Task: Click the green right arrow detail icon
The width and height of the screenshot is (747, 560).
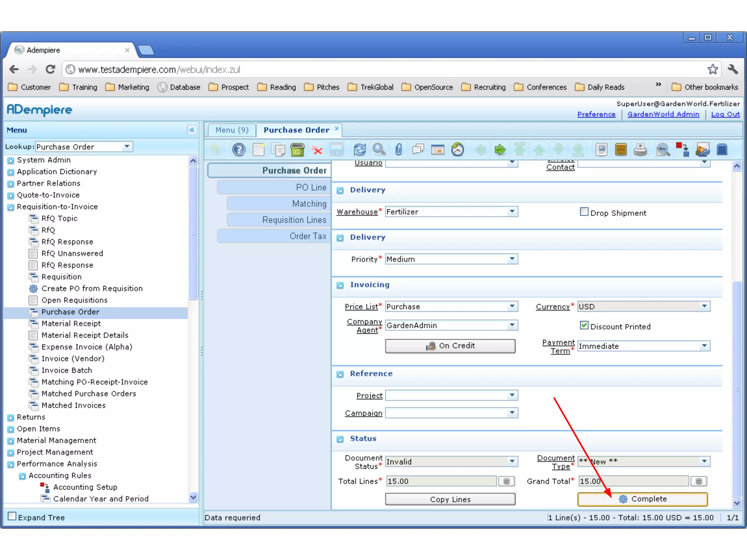Action: click(x=500, y=149)
